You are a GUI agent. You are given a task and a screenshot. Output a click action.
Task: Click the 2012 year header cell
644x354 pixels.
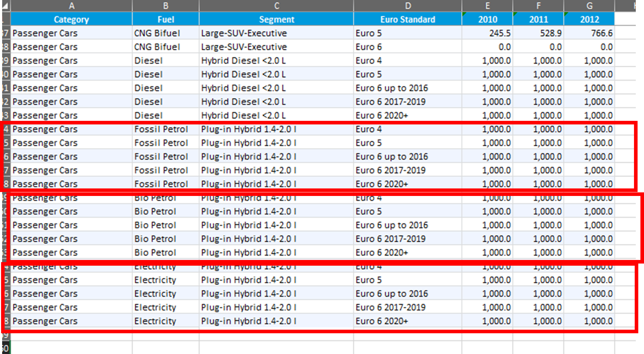[x=589, y=19]
